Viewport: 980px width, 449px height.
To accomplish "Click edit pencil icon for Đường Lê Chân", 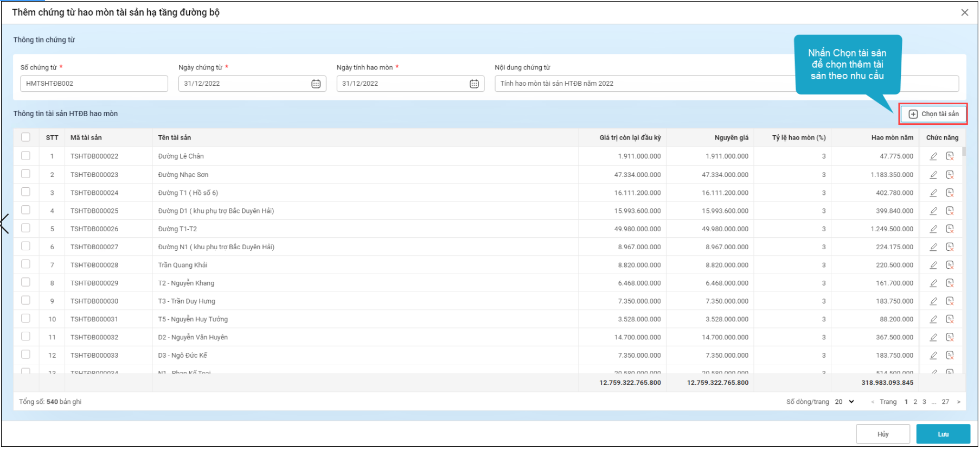I will [933, 156].
